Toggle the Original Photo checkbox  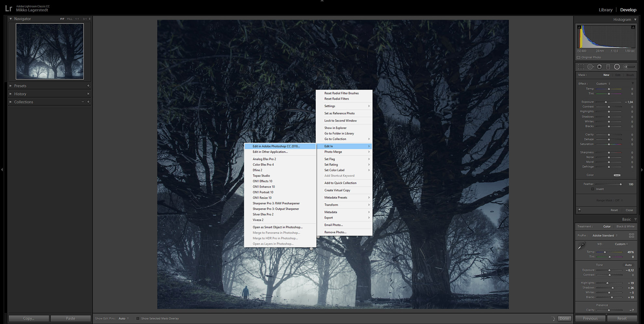579,57
